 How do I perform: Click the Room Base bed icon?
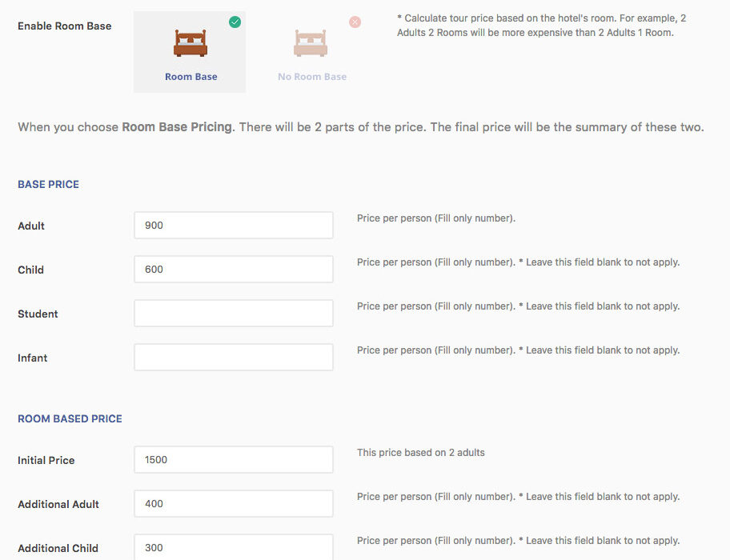191,43
